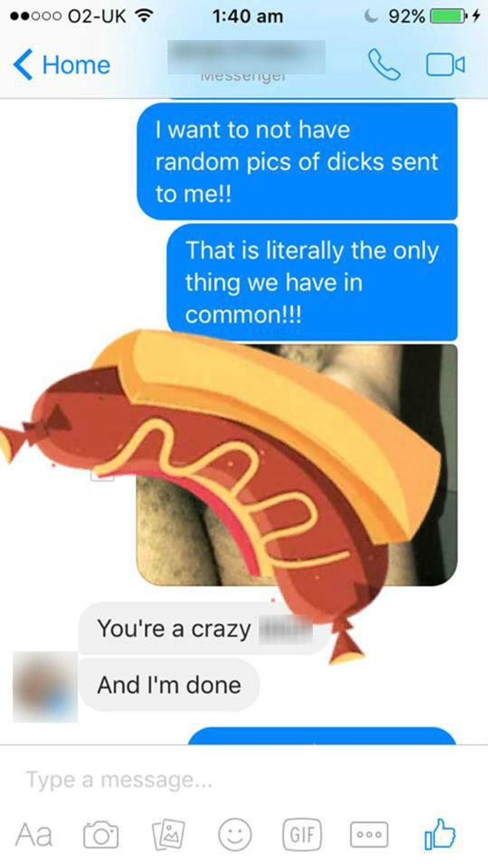
Task: Select the 'And I'm done' message
Action: coord(169,685)
